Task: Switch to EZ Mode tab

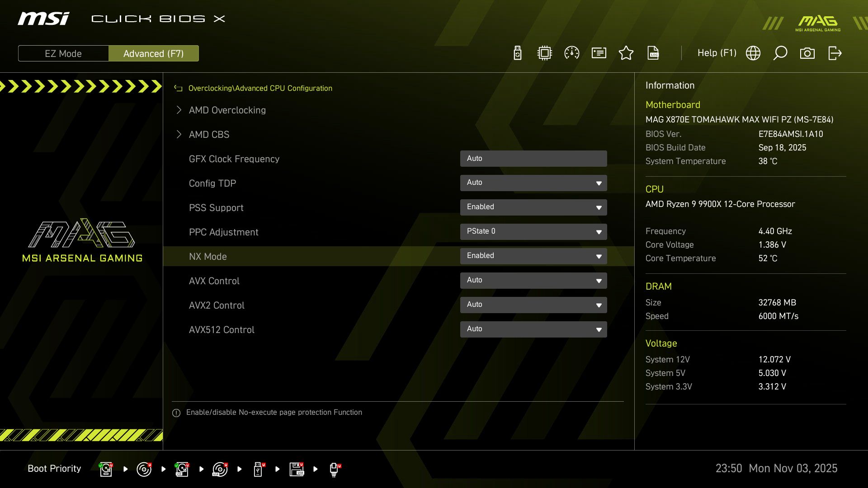Action: (x=63, y=53)
